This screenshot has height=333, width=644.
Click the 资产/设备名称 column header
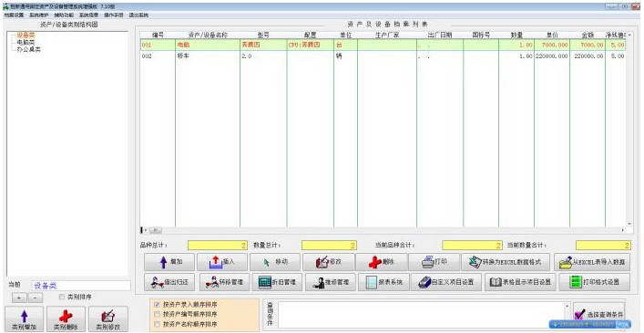(x=208, y=35)
